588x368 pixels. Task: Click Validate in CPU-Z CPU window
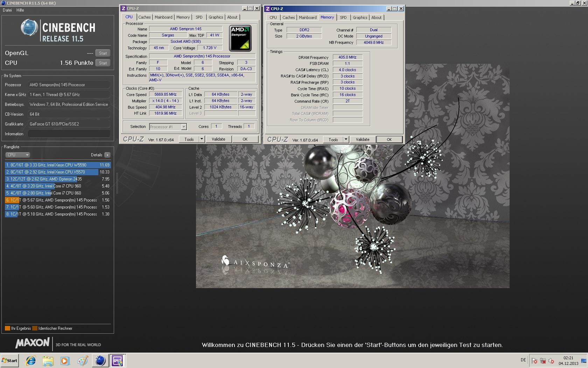pos(218,139)
